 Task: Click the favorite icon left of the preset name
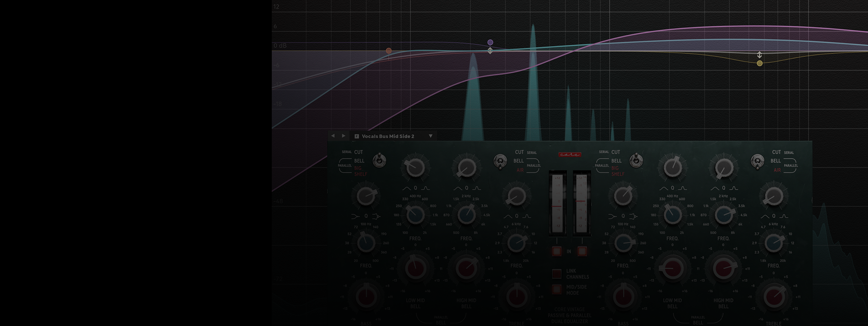click(357, 136)
